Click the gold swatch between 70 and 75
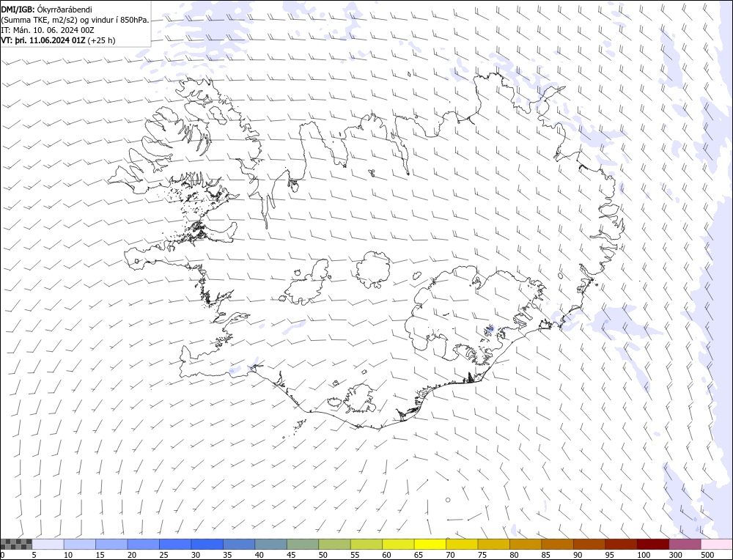This screenshot has height=560, width=733. pyautogui.click(x=463, y=544)
